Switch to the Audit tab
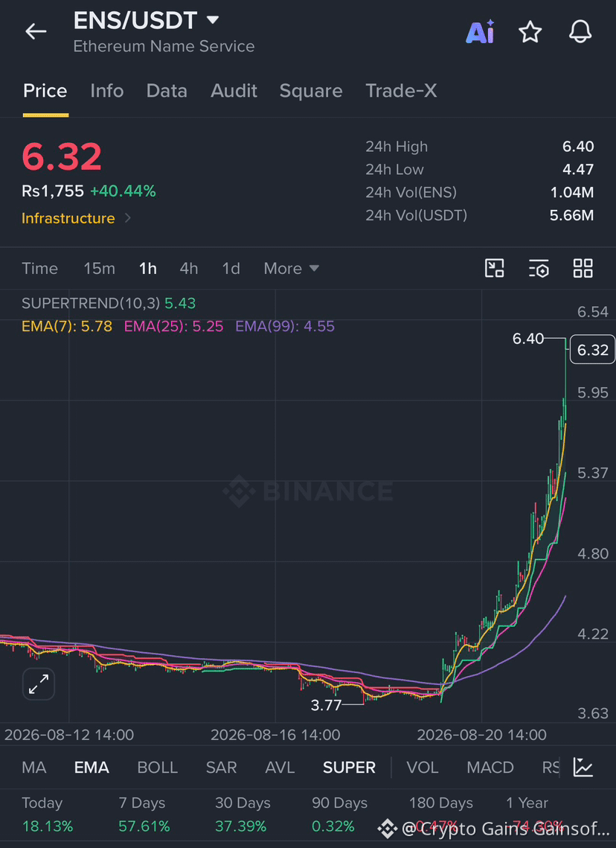The image size is (616, 848). (234, 91)
